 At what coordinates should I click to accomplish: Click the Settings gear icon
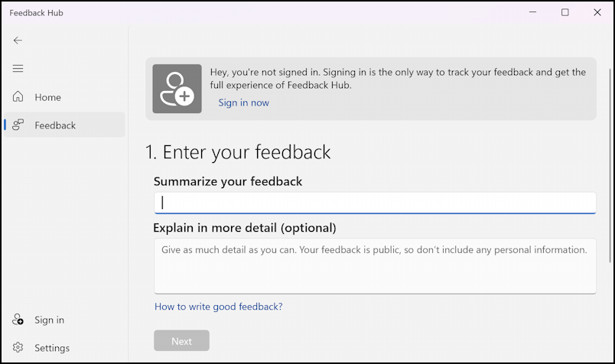pyautogui.click(x=18, y=347)
